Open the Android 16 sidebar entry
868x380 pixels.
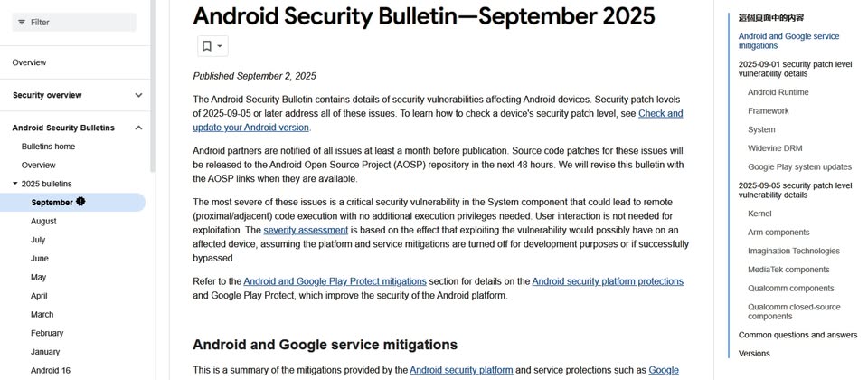50,370
